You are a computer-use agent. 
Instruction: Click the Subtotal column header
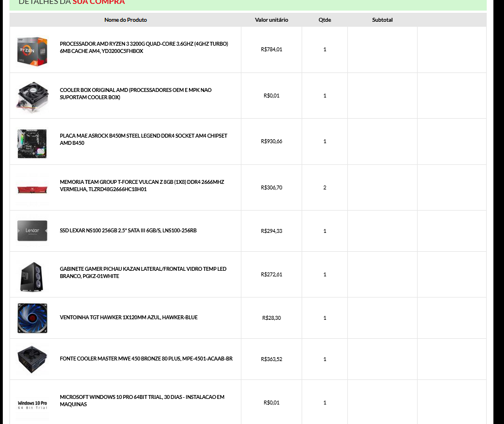pyautogui.click(x=382, y=20)
